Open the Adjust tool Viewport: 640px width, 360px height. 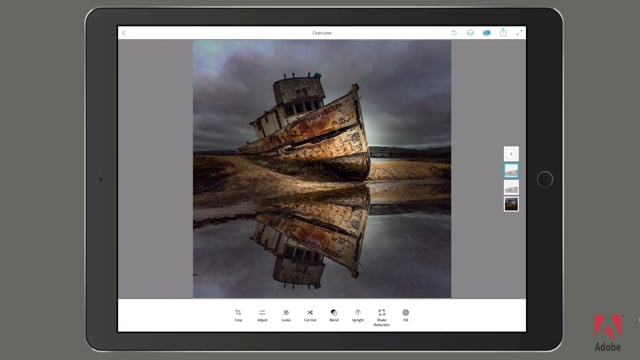[262, 316]
